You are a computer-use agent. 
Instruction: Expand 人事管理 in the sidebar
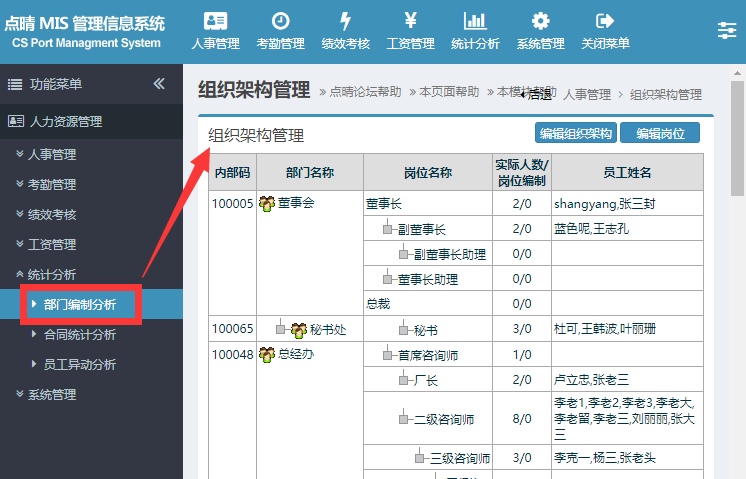pyautogui.click(x=51, y=155)
